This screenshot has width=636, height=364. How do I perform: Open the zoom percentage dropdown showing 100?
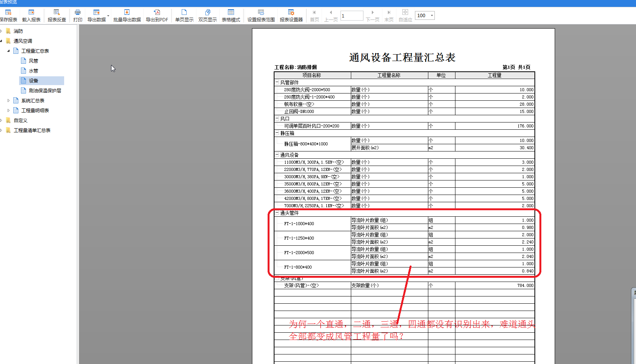point(432,16)
